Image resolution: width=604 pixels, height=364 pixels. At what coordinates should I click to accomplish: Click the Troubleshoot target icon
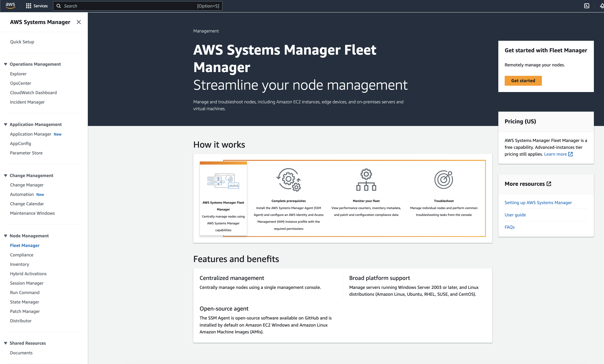point(443,180)
